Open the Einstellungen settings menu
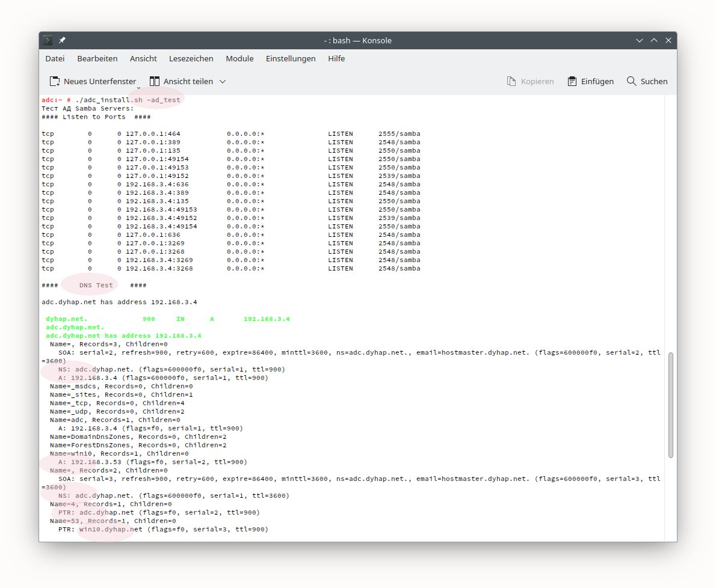 291,58
